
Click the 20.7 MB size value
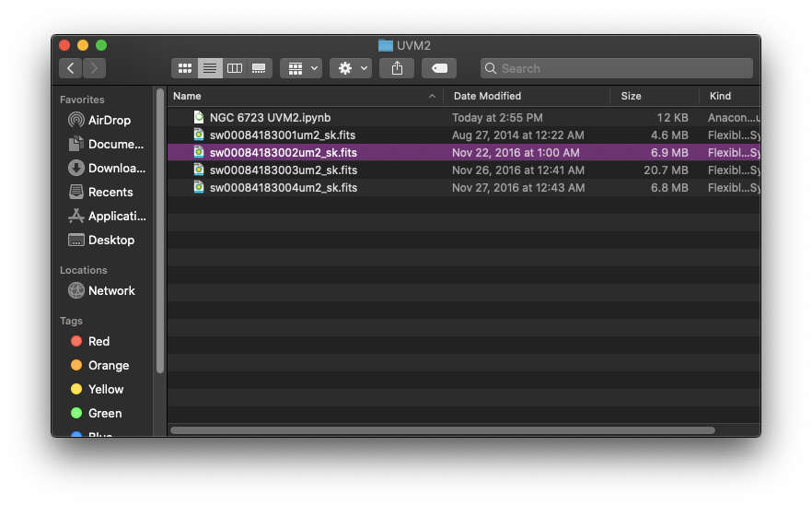(666, 170)
